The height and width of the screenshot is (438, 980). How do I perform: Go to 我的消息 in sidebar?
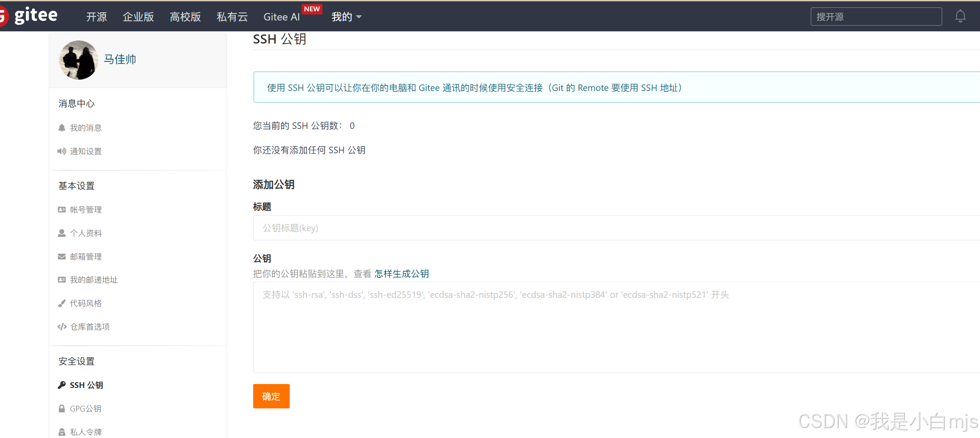tap(86, 128)
